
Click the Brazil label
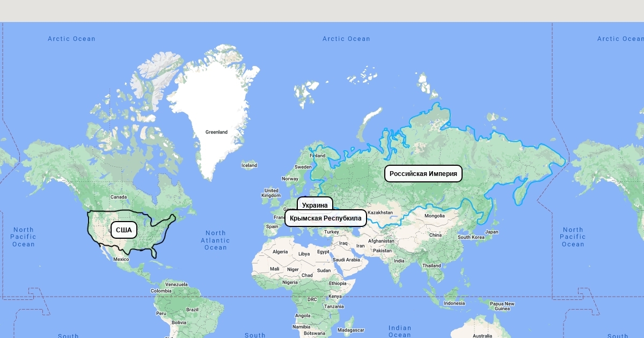click(192, 310)
